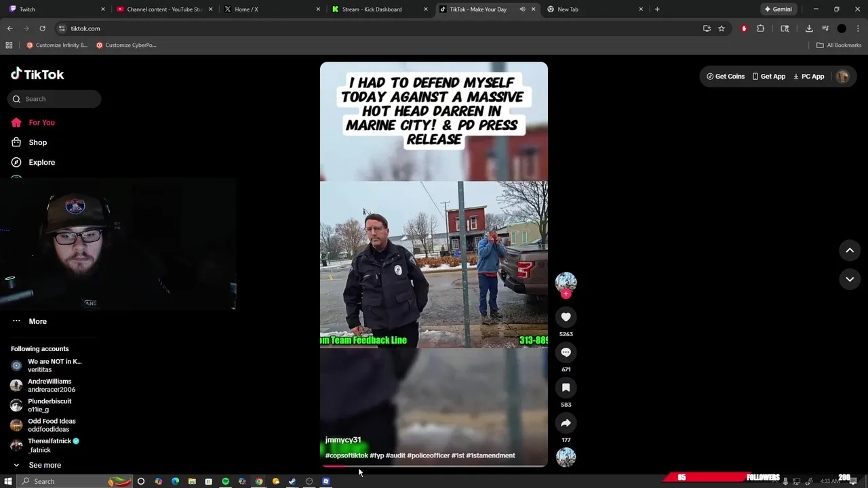Open Microsoft Edge from the taskbar
Screen dimensions: 868x488
[x=175, y=481]
